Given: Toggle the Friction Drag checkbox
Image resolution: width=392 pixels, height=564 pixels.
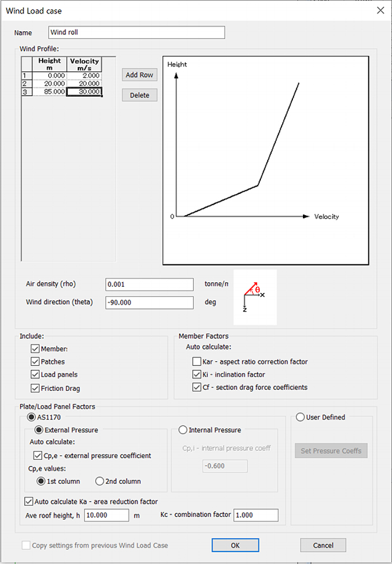Looking at the screenshot, I should click(x=35, y=388).
